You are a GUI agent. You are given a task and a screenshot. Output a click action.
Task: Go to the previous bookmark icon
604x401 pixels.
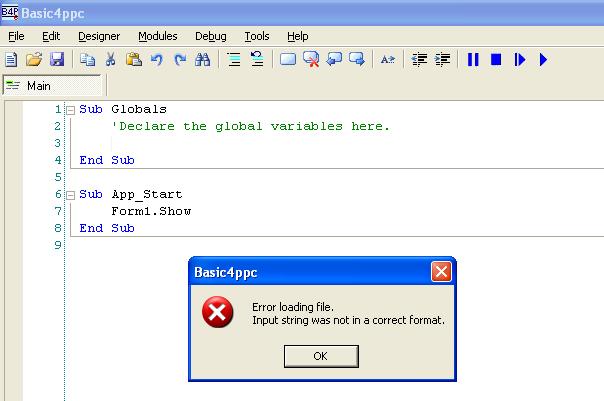334,59
